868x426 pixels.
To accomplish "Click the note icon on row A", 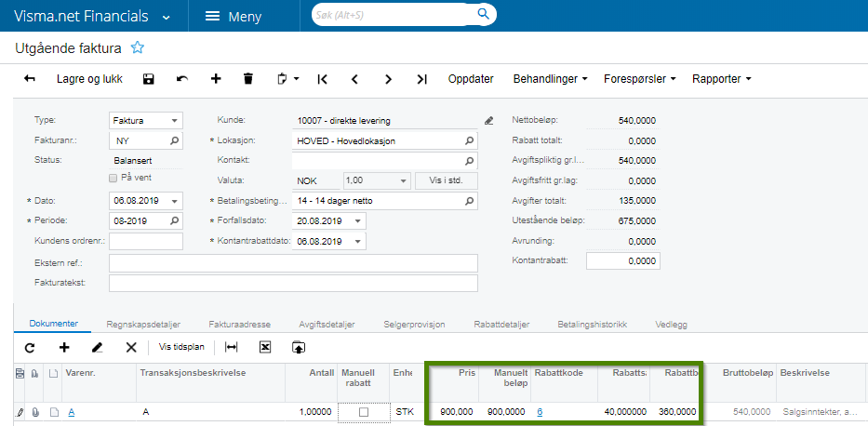I will tap(53, 412).
